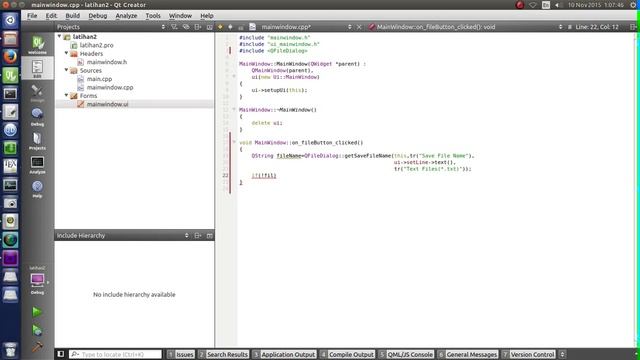Open the Analyze mode

click(37, 165)
